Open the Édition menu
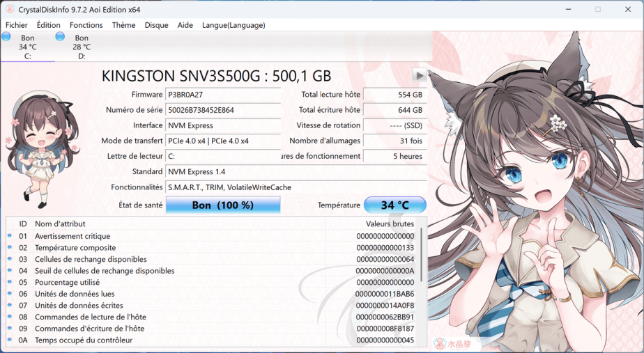This screenshot has width=644, height=353. [49, 25]
